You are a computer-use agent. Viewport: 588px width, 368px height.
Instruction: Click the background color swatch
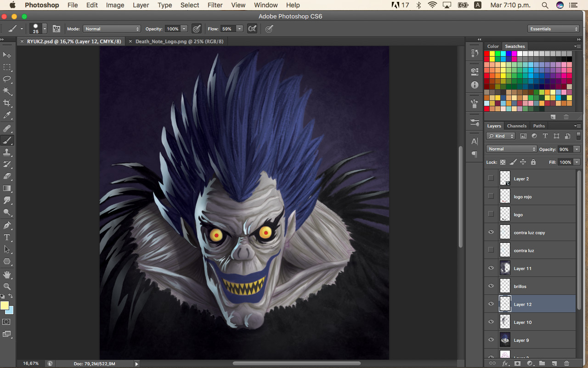(11, 311)
